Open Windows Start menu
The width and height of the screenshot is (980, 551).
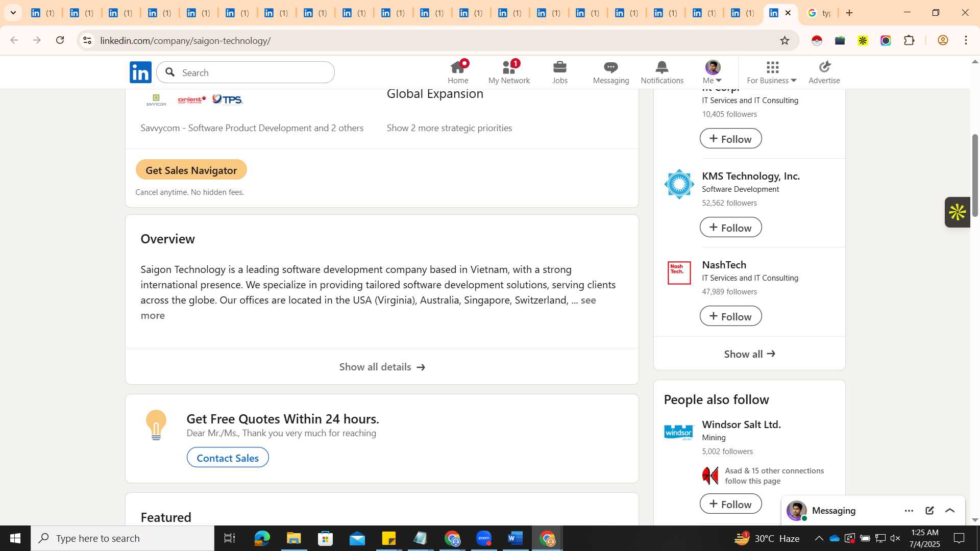[15, 538]
